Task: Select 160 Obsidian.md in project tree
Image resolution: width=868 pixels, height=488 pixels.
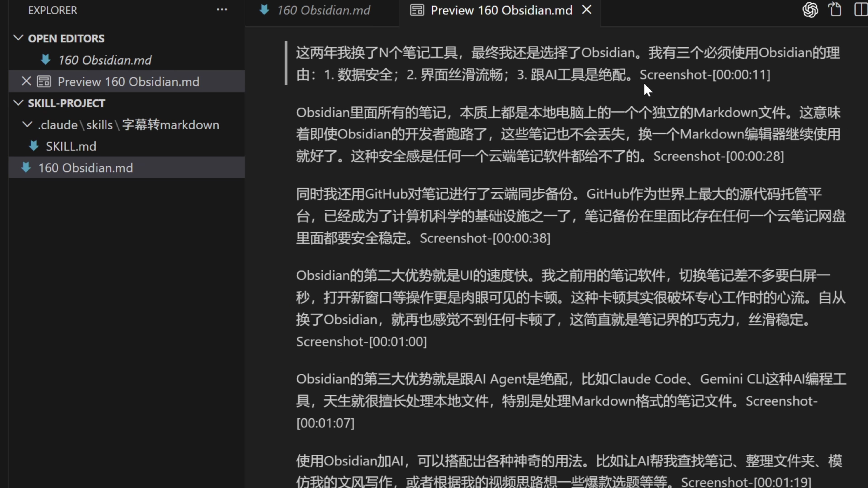Action: [86, 168]
